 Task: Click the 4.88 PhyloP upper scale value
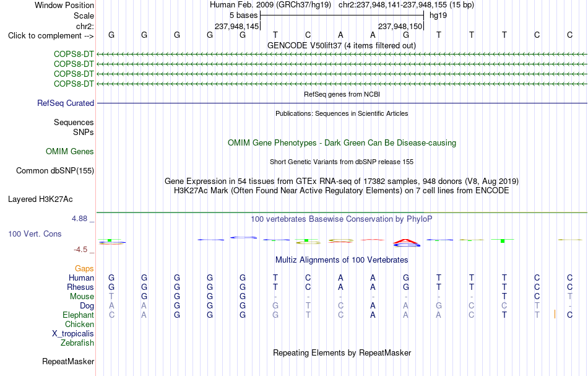(79, 219)
